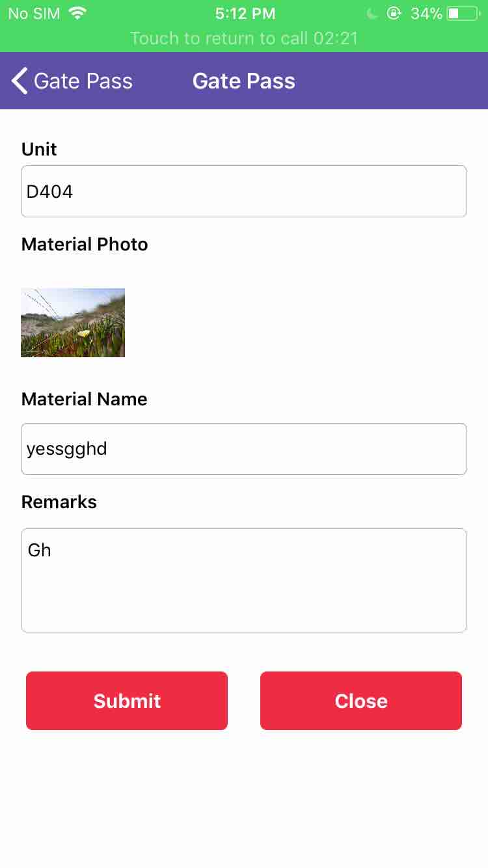Tap the No SIM carrier text
This screenshot has height=868, width=488.
(34, 14)
